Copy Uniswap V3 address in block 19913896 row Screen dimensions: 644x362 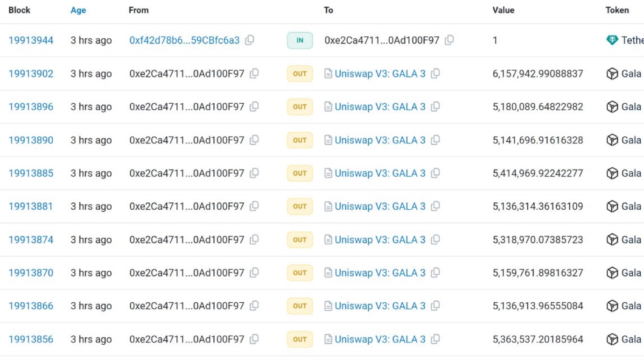click(435, 106)
